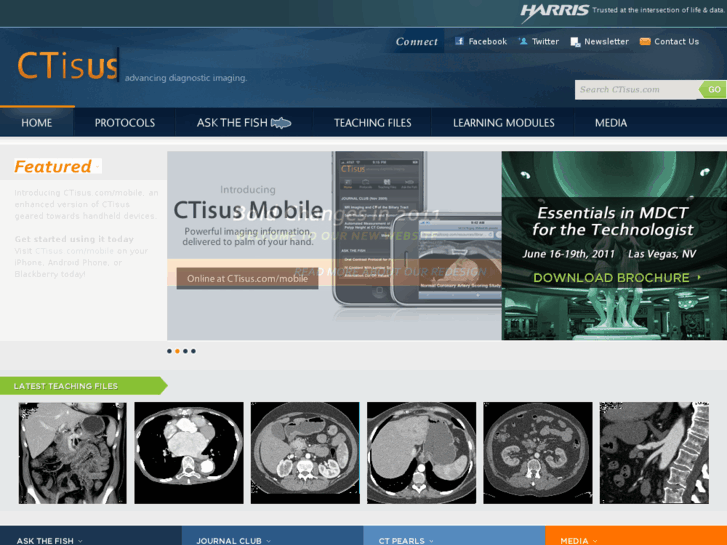Open the Newsletter link

point(606,41)
